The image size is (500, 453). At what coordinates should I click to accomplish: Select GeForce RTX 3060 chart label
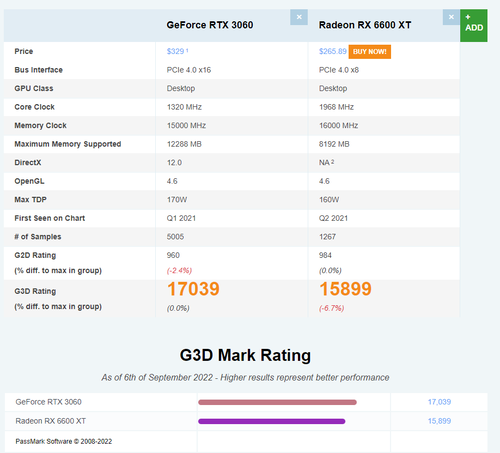tap(48, 402)
